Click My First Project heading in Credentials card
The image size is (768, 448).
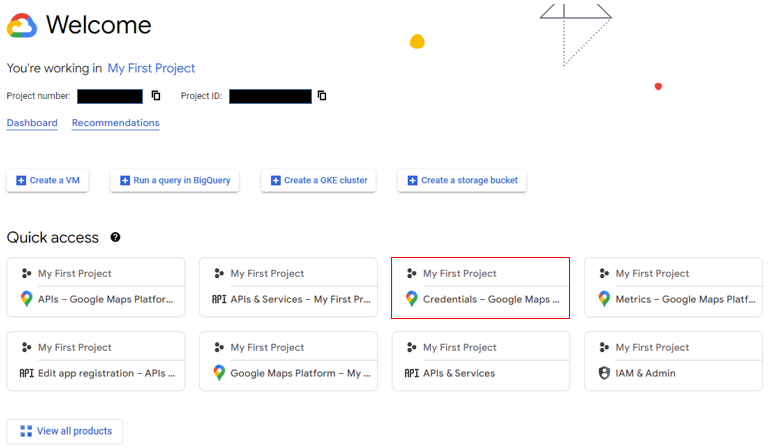[459, 273]
